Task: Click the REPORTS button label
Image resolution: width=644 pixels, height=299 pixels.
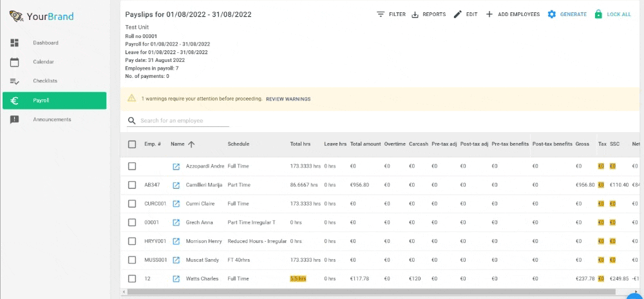Action: point(434,14)
